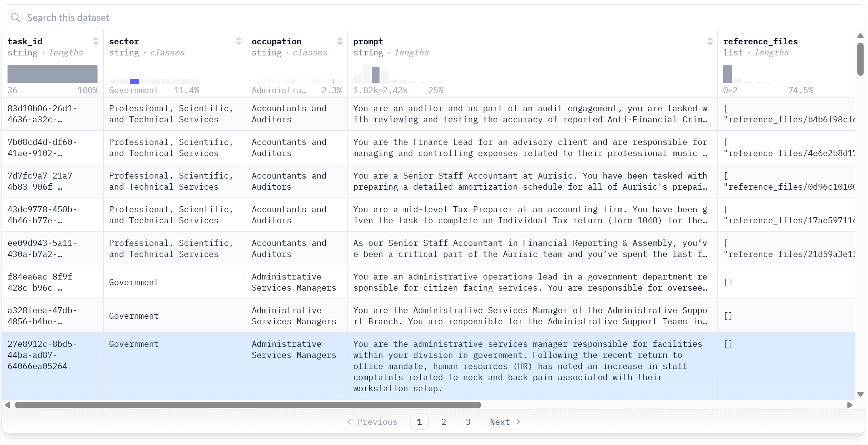Screen dimensions: 868x445
Task: Click the horizontal scrollbar thumb
Action: point(247,405)
